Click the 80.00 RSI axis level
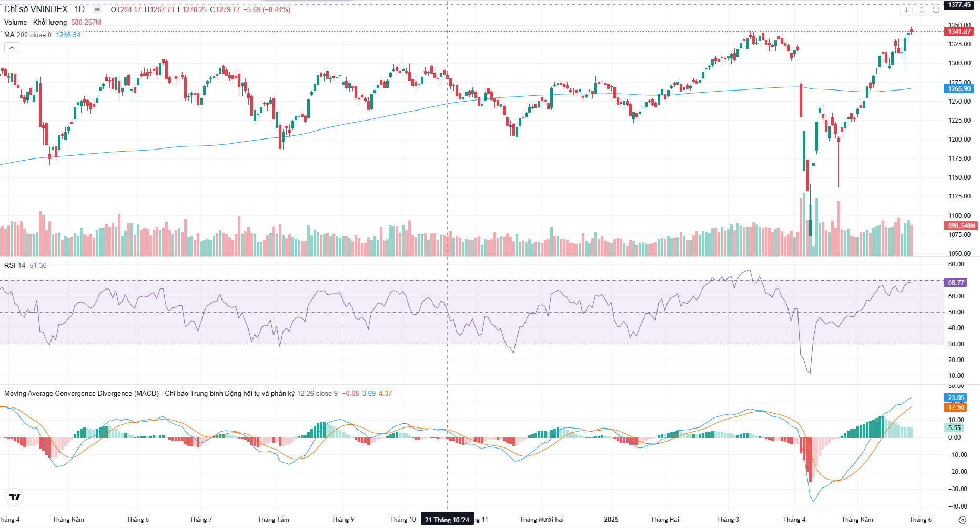Viewport: 980px width, 528px height. pyautogui.click(x=956, y=264)
